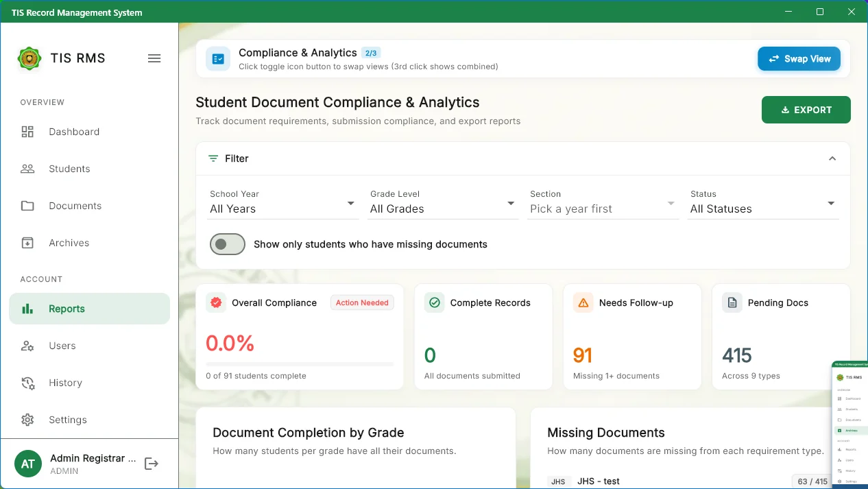Select the JHS - test requirement row
The image size is (868, 489).
(690, 481)
